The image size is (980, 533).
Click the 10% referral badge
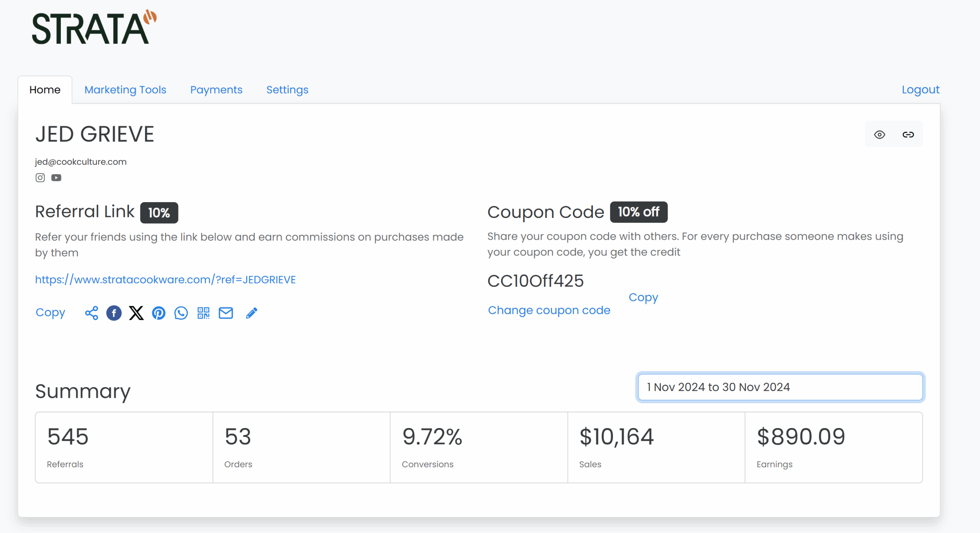[x=159, y=213]
